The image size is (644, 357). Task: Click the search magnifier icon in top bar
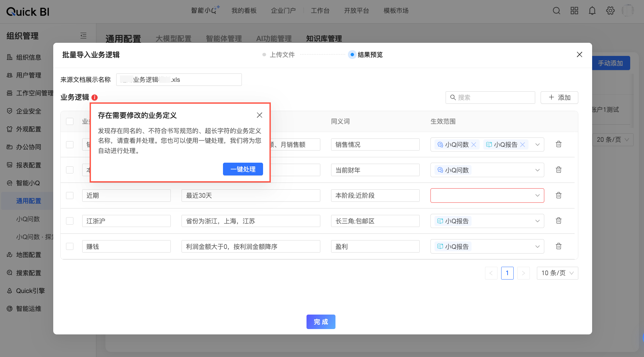tap(556, 11)
